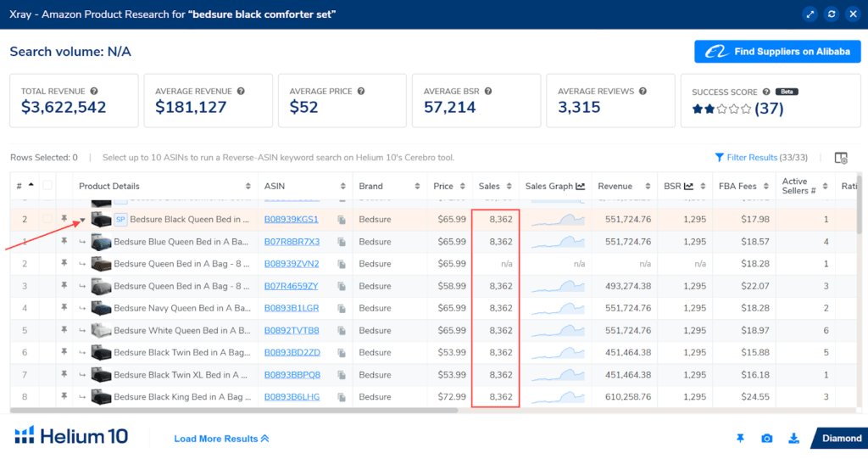
Task: Click the pin icon in bottom bar
Action: pos(740,438)
